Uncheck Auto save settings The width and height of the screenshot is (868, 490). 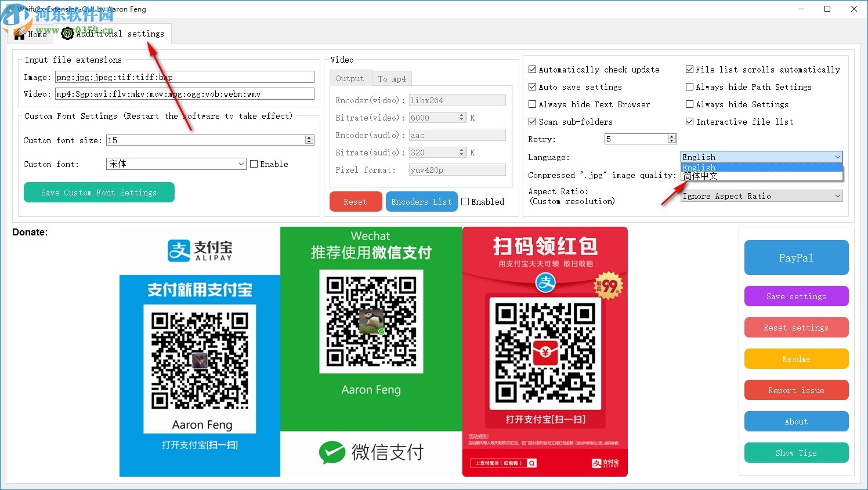533,87
